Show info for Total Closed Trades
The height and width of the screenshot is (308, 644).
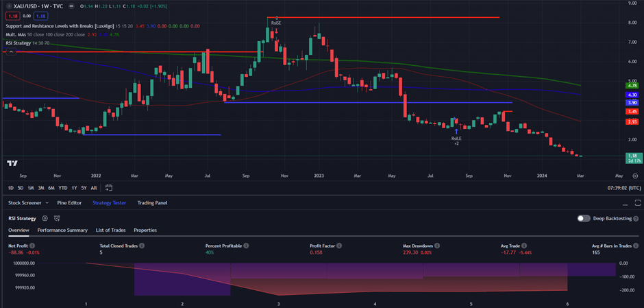[141, 246]
